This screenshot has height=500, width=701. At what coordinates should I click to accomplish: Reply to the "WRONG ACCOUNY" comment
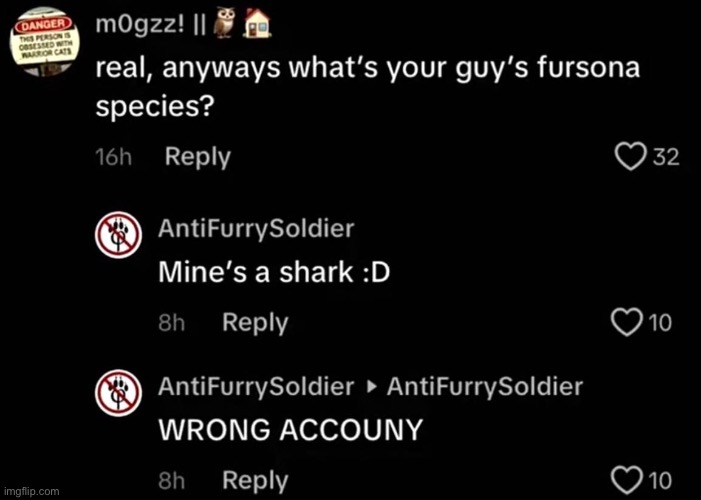tap(254, 480)
